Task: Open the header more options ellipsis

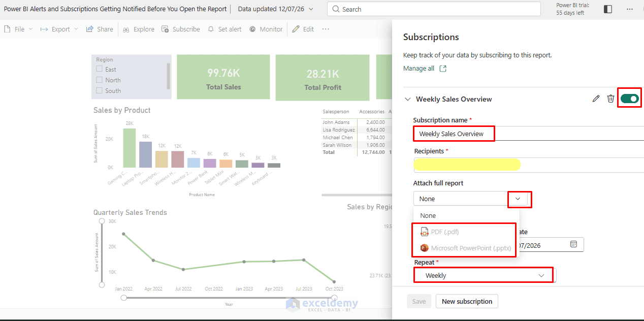Action: pos(630,9)
